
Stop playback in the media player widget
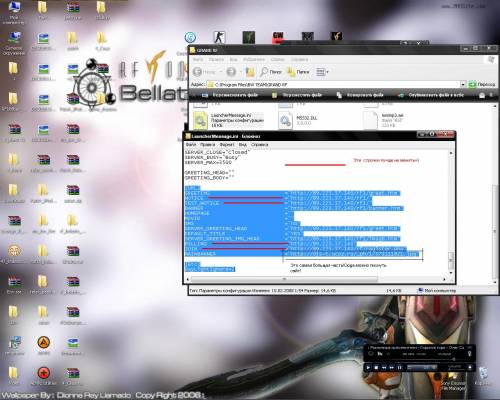(x=376, y=367)
